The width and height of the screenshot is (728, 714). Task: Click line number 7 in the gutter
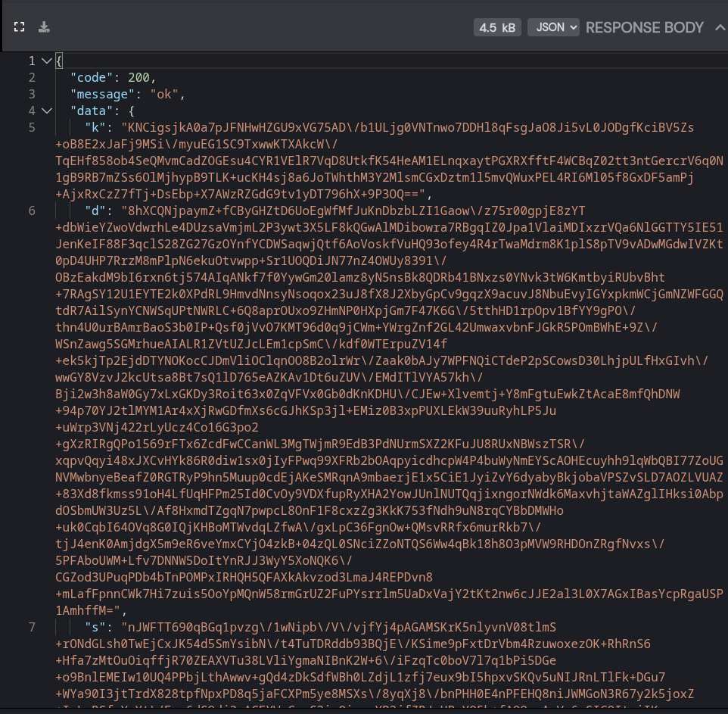click(x=32, y=627)
